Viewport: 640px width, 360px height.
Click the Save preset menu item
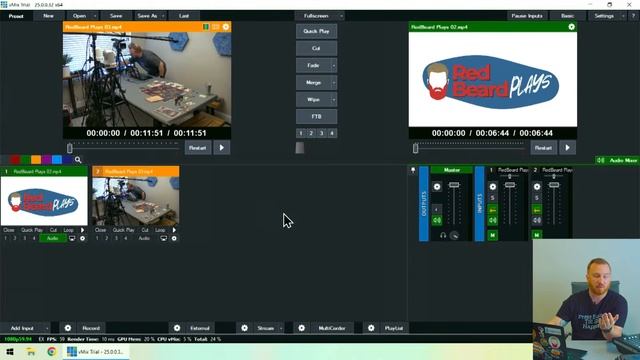point(116,16)
